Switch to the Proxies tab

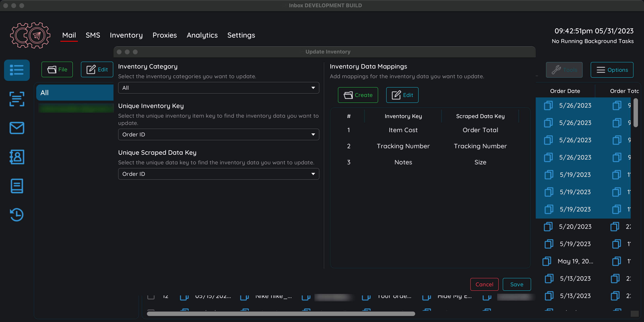(x=164, y=35)
